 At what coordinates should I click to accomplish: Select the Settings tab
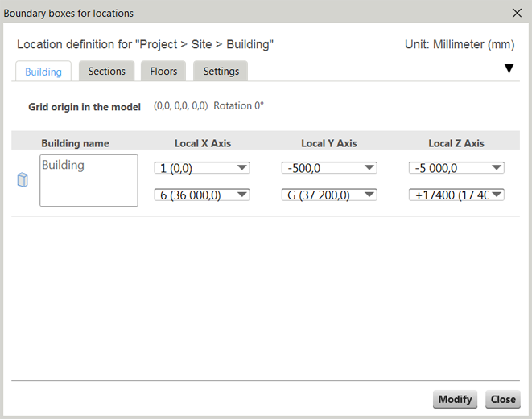(221, 72)
